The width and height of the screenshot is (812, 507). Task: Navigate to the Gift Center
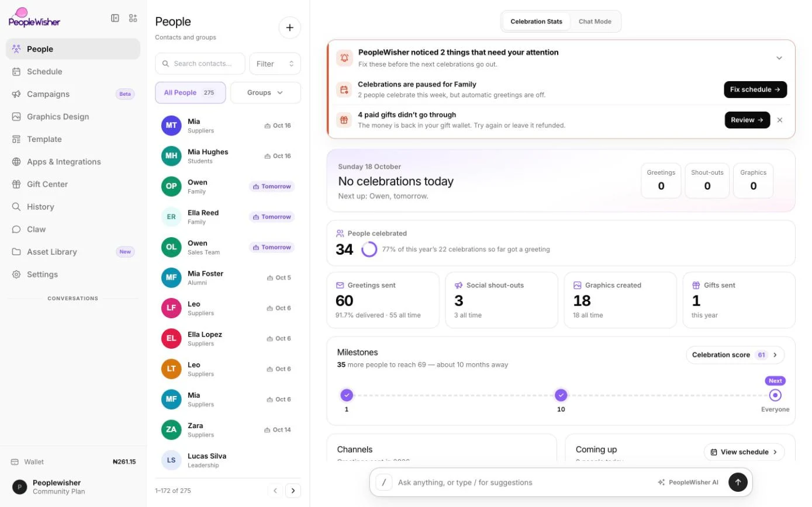pyautogui.click(x=73, y=184)
